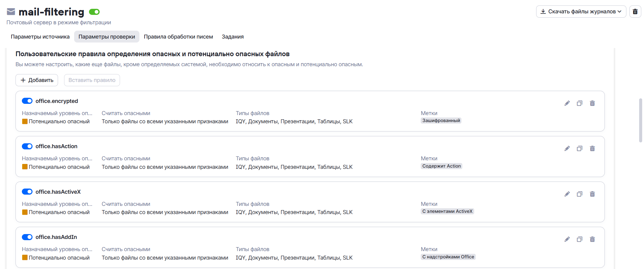Duplicate the office.hasActiveX rule
This screenshot has height=269, width=644.
pos(580,194)
